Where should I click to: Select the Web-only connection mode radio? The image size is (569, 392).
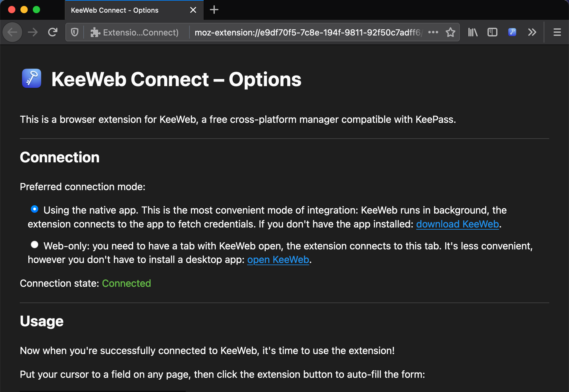point(35,245)
